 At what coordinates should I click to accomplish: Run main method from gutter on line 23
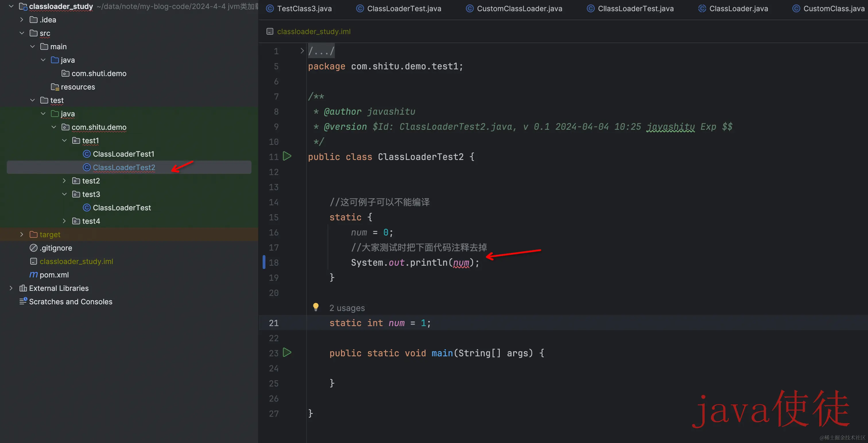287,352
